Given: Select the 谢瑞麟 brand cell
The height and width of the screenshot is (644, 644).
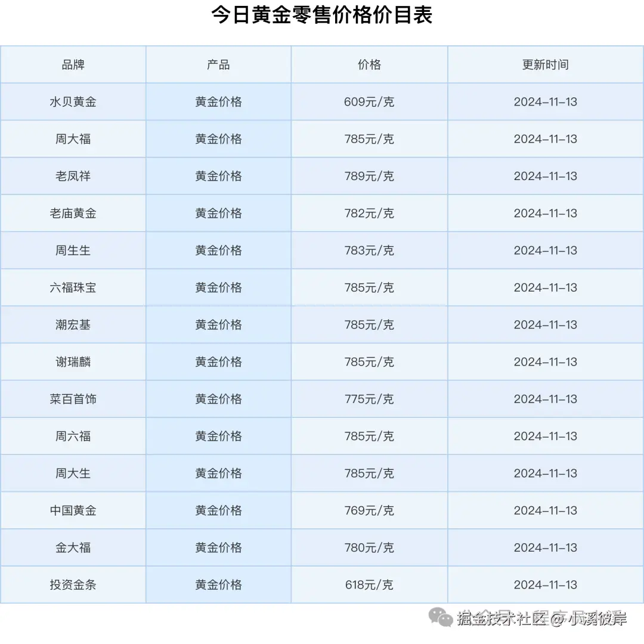Looking at the screenshot, I should click(x=73, y=361).
